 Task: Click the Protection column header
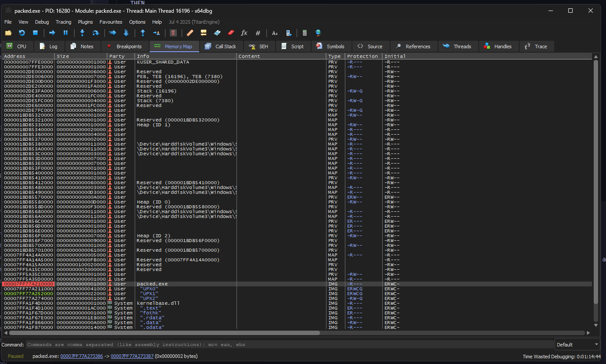pyautogui.click(x=362, y=56)
